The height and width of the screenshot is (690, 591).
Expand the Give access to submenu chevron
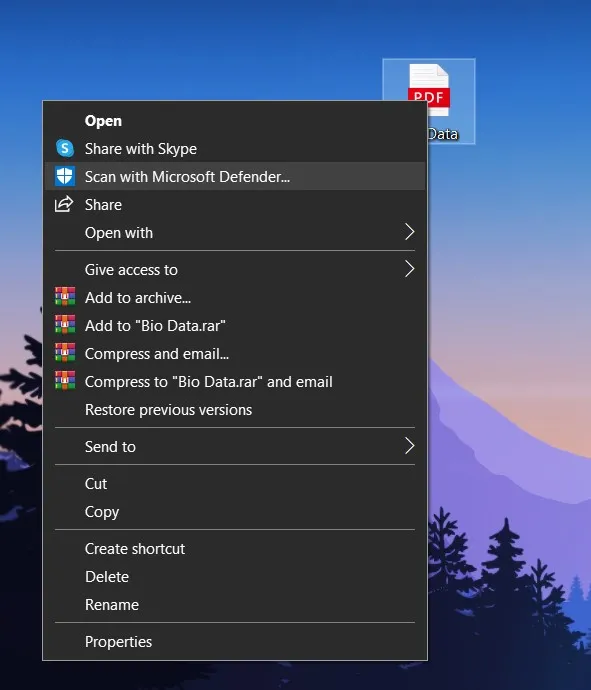click(x=410, y=269)
